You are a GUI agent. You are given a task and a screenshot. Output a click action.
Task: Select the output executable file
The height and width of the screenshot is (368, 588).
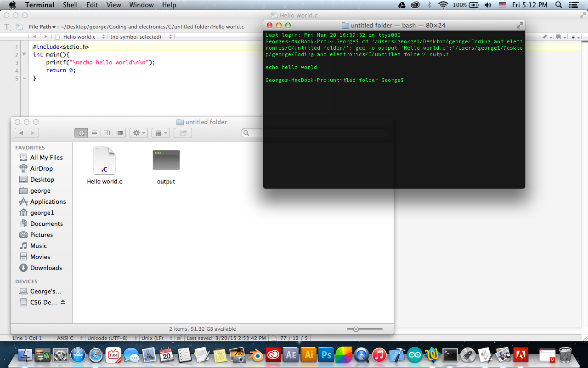pyautogui.click(x=166, y=160)
